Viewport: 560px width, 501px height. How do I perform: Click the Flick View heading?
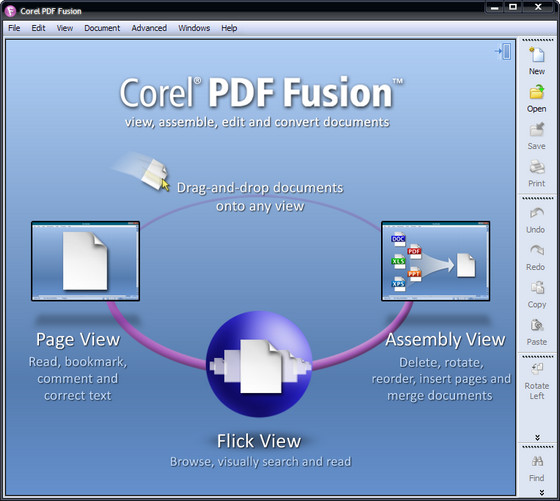pyautogui.click(x=259, y=441)
